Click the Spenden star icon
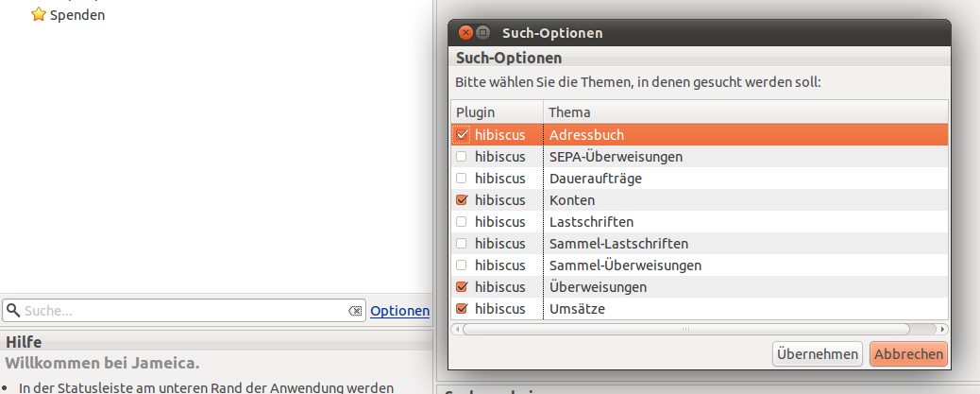 coord(39,14)
